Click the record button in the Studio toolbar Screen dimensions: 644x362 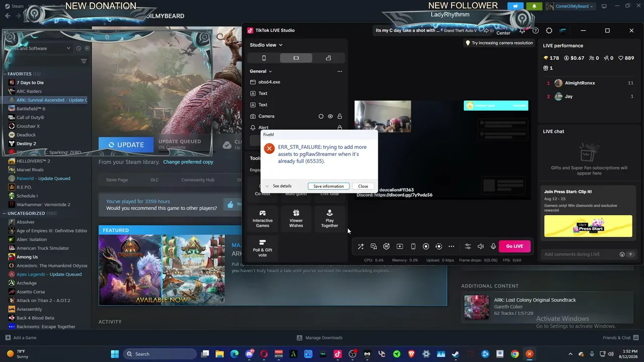click(x=426, y=246)
